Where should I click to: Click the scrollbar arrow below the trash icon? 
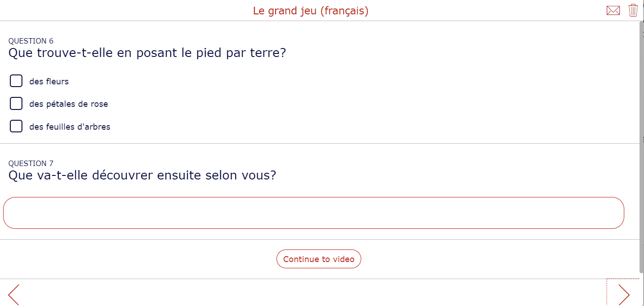(x=641, y=26)
